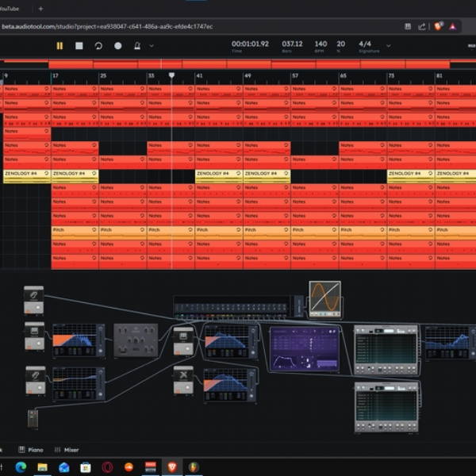Open File Explorer from the taskbar

(x=43, y=467)
